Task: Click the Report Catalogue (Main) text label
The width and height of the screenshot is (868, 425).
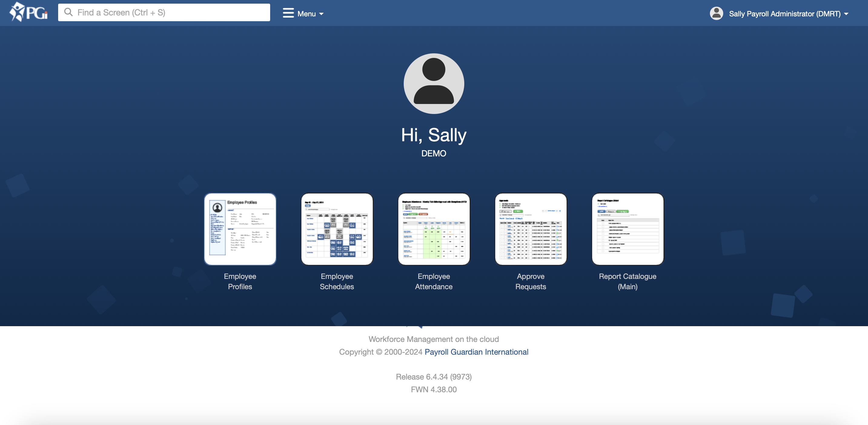Action: pyautogui.click(x=628, y=281)
